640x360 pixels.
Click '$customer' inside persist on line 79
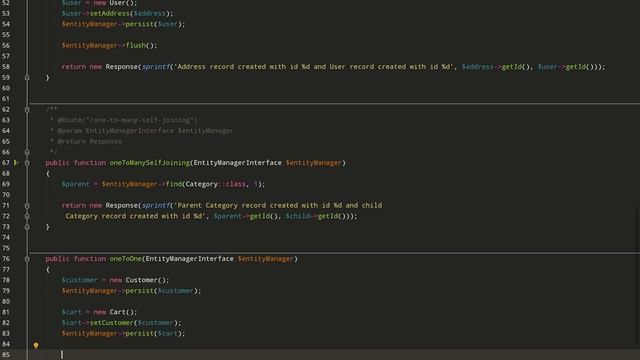pos(176,291)
